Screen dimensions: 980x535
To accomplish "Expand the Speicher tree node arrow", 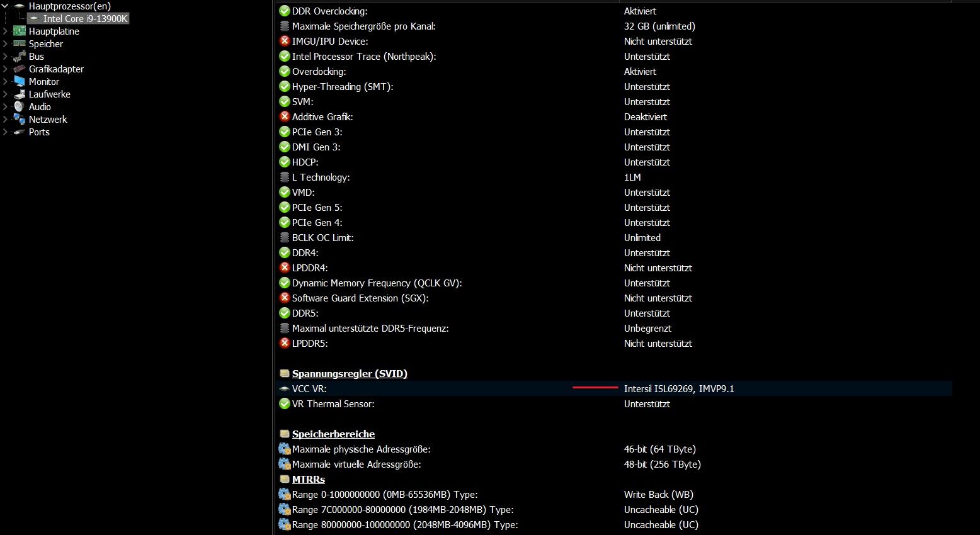I will pyautogui.click(x=6, y=44).
